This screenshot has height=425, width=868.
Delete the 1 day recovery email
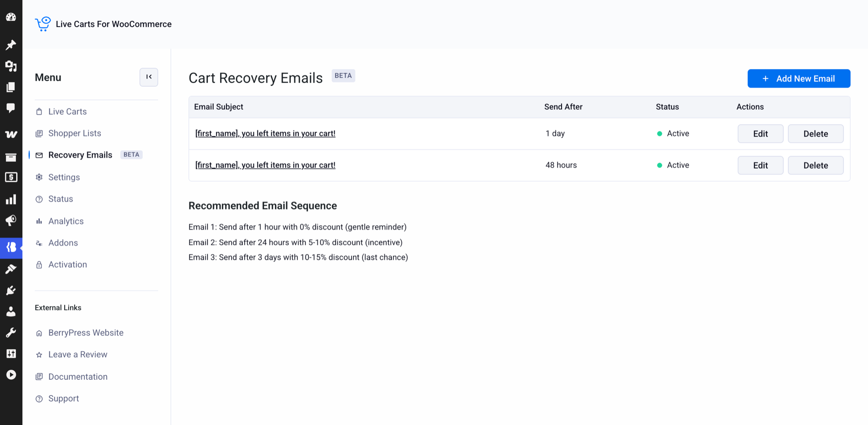click(816, 134)
